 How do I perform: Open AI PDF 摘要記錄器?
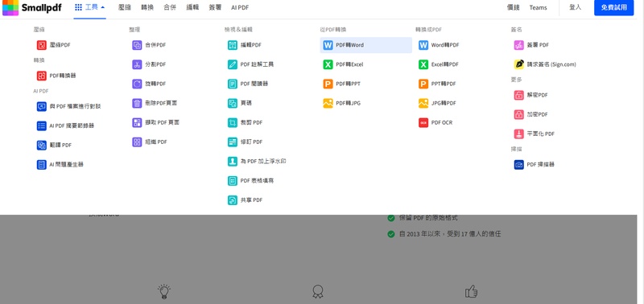click(65, 126)
